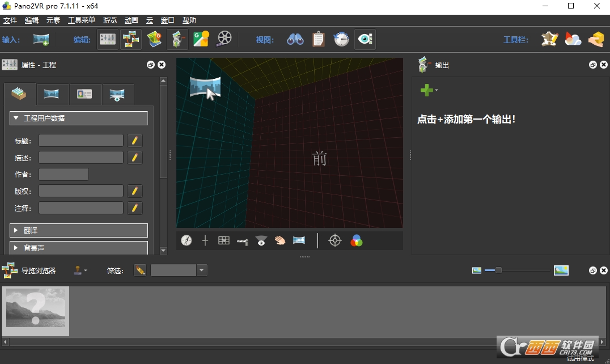Click the 作者 input field

click(x=64, y=174)
